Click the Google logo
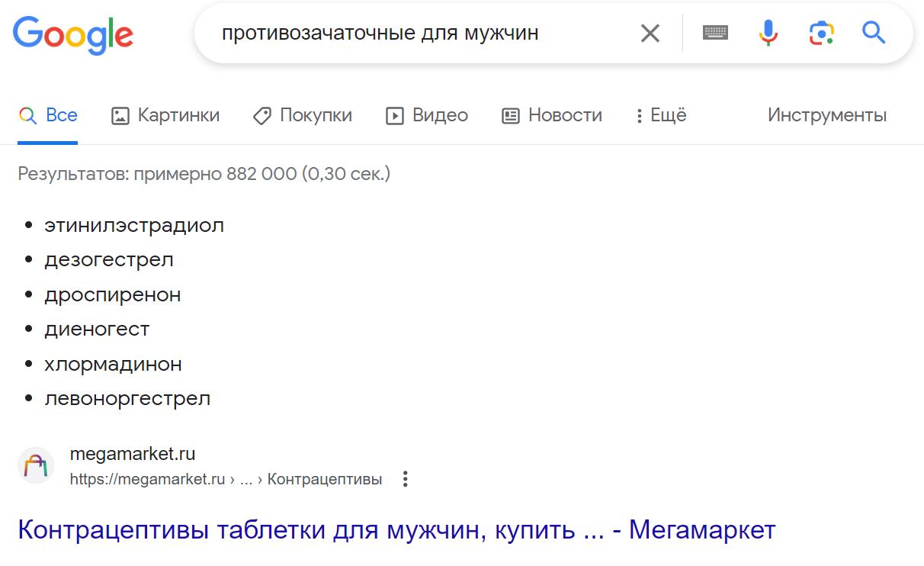Viewport: 924px width, 566px height. tap(73, 34)
